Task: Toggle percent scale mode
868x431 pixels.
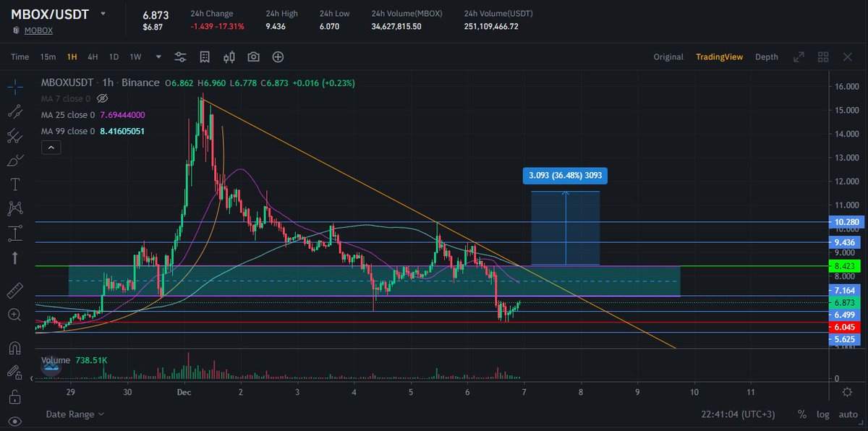Action: (x=802, y=414)
